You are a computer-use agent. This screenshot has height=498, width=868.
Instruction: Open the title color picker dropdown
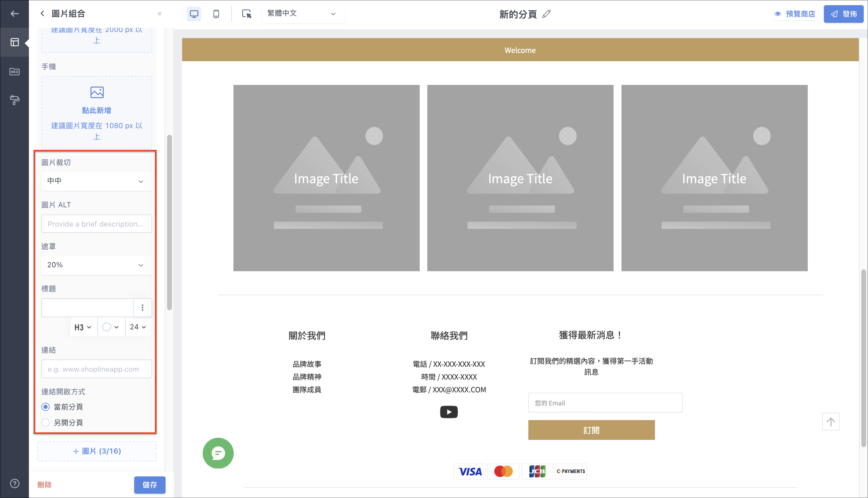(x=111, y=327)
